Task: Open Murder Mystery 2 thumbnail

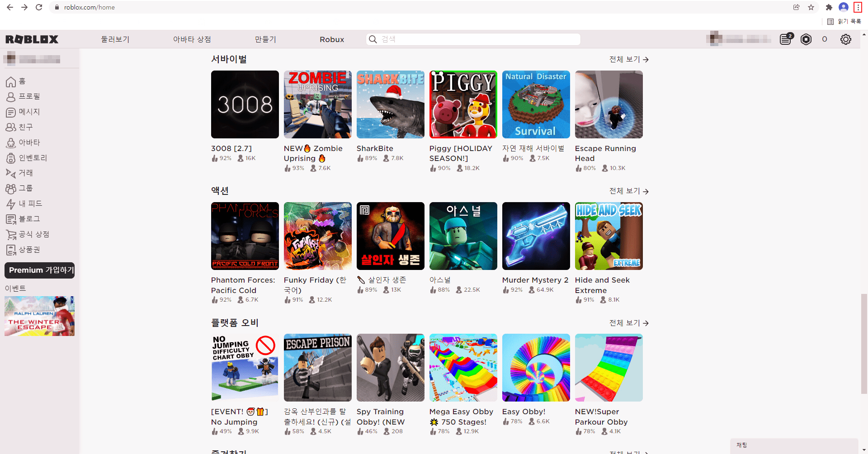Action: click(536, 236)
